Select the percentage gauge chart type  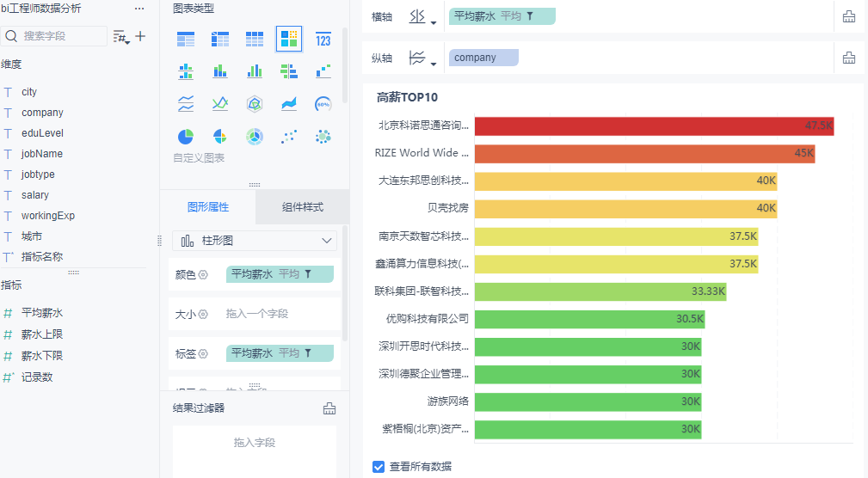pos(323,104)
